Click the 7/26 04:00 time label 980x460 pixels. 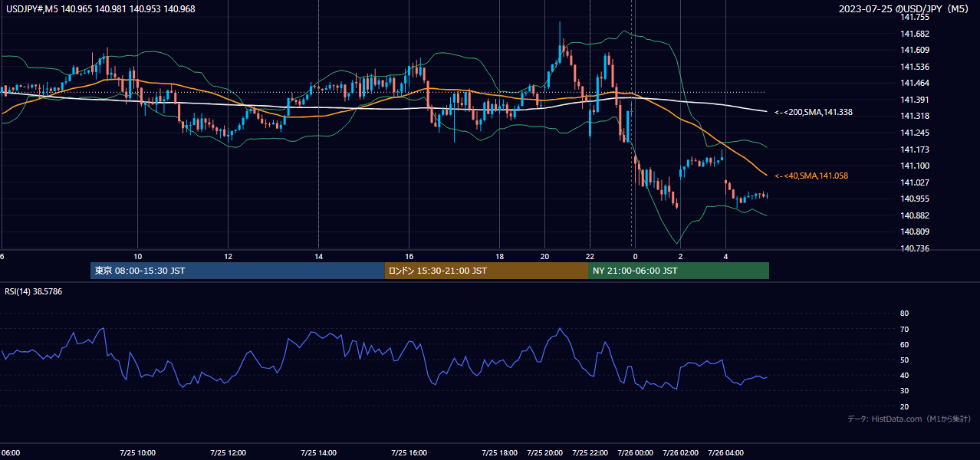725,452
